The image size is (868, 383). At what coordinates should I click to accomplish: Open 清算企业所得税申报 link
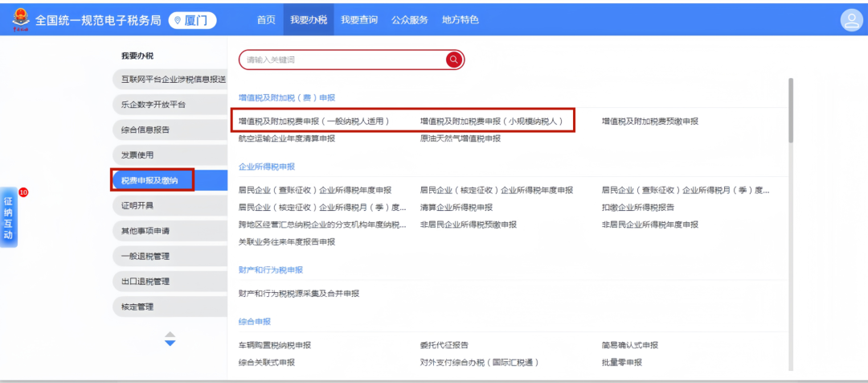click(457, 208)
